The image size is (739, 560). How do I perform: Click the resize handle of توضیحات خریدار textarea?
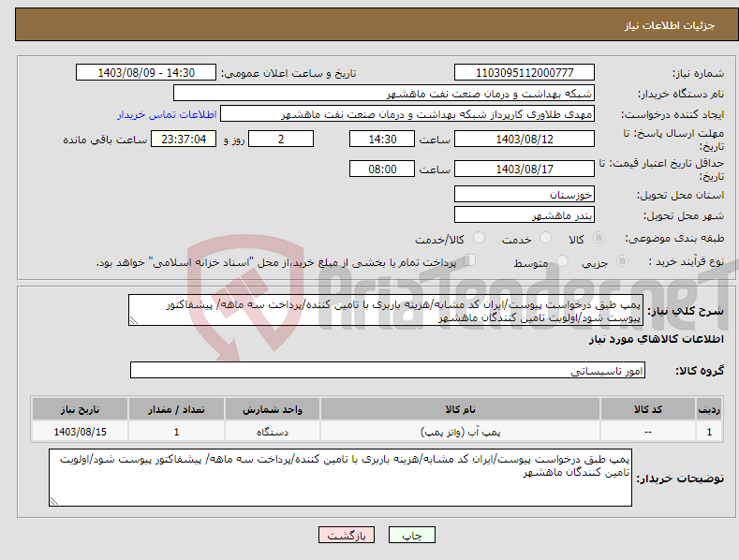pos(54,501)
